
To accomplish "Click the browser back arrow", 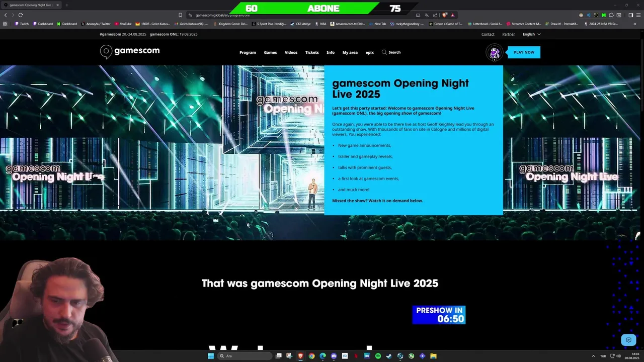I will tap(6, 15).
